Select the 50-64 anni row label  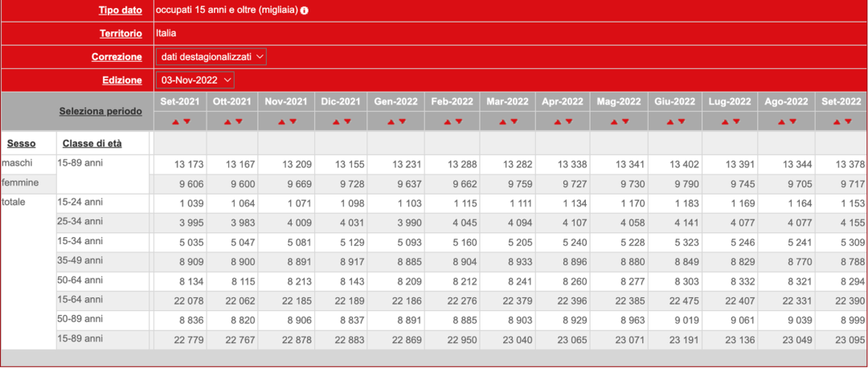(80, 280)
